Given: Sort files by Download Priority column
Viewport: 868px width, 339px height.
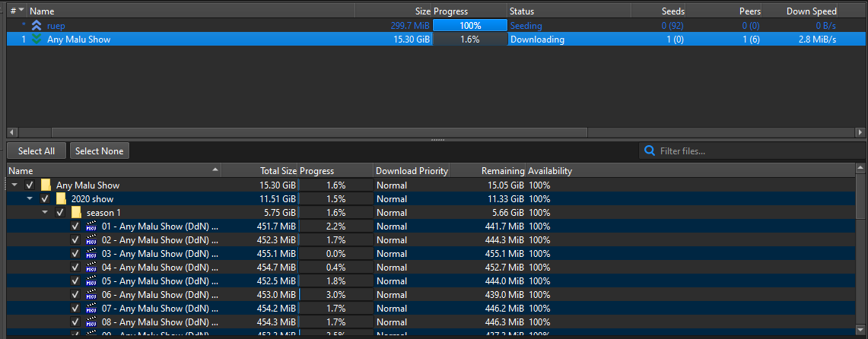Looking at the screenshot, I should 412,171.
